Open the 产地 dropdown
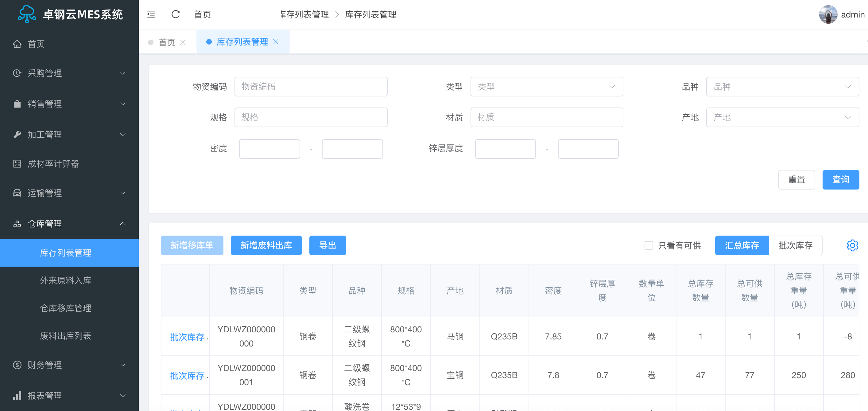Screen dimensions: 868x411 [x=782, y=117]
